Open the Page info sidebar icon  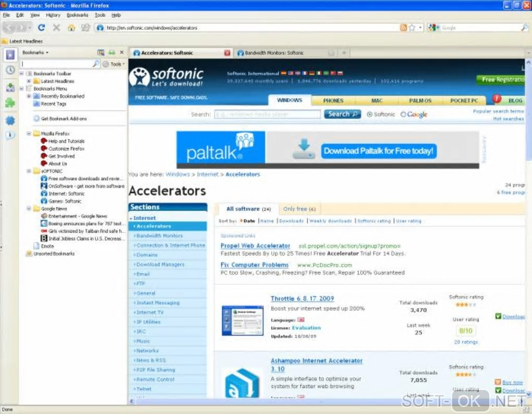pyautogui.click(x=10, y=135)
